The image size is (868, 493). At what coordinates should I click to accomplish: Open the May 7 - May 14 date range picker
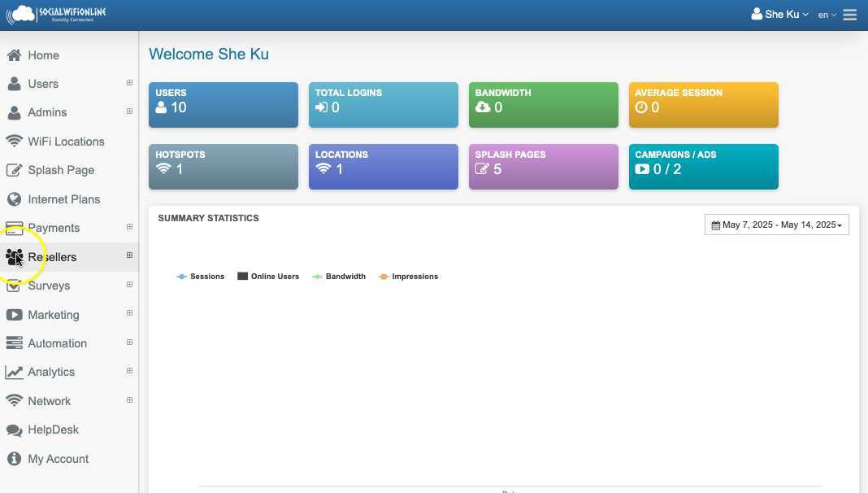click(777, 225)
